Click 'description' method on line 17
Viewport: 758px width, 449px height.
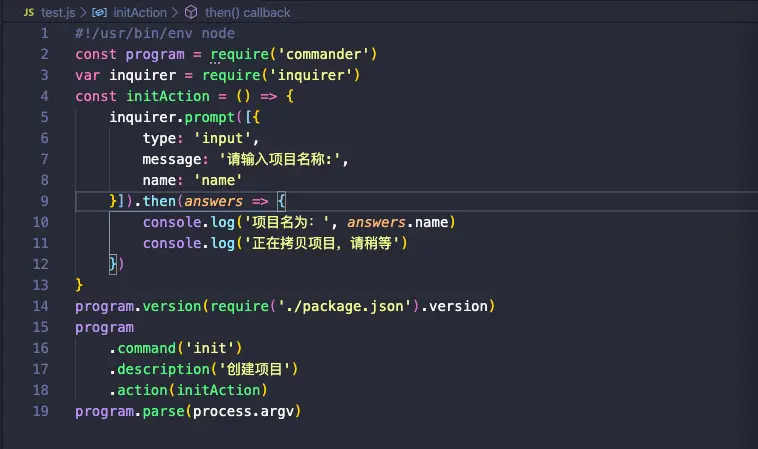coord(163,369)
